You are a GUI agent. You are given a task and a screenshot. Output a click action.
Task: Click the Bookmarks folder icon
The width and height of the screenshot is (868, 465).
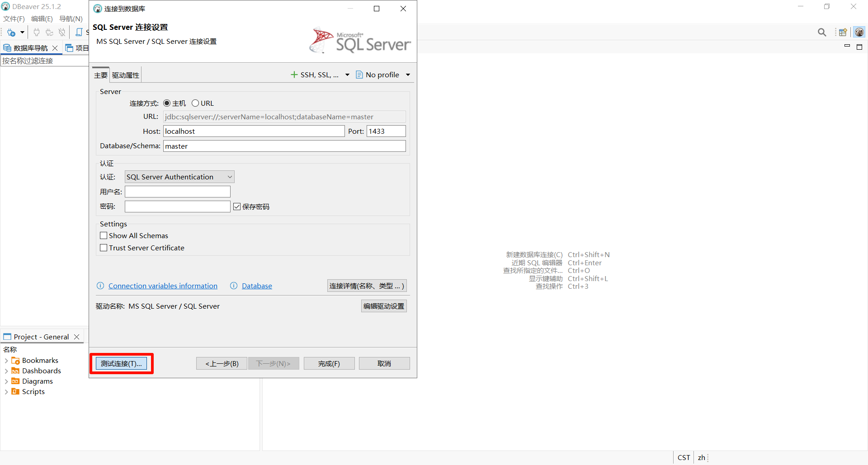[15, 361]
